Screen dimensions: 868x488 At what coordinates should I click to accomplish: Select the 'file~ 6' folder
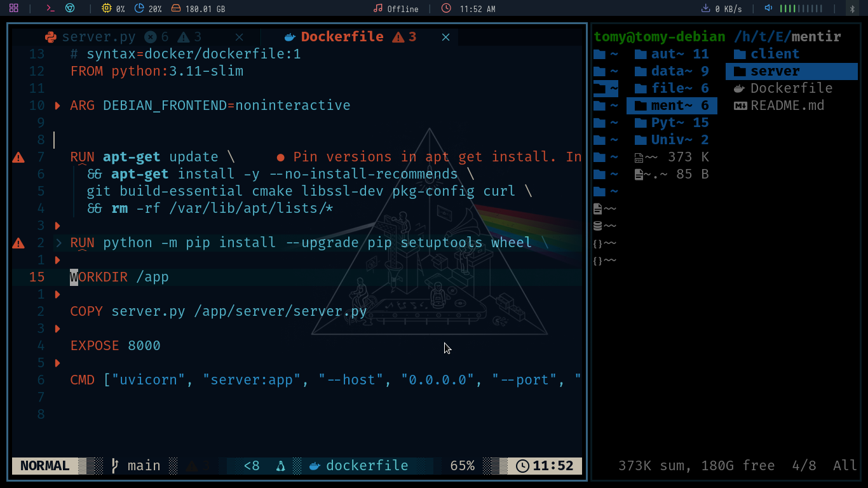672,88
